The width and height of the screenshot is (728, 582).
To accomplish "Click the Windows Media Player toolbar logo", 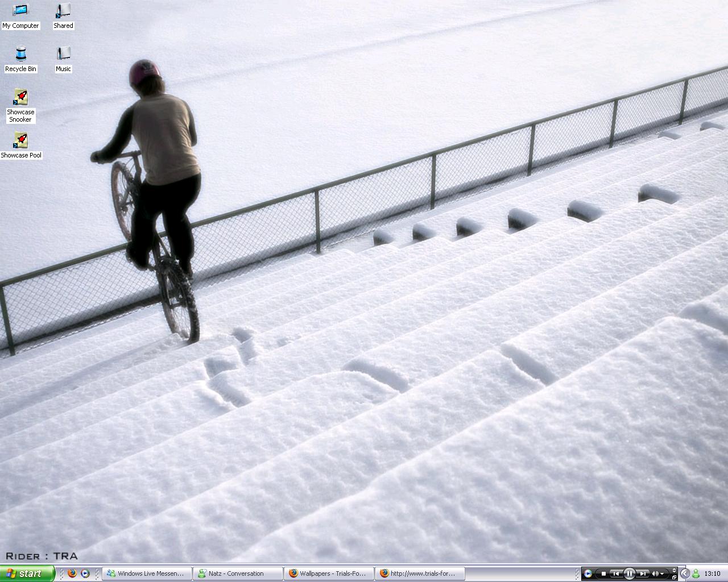I will pyautogui.click(x=588, y=573).
